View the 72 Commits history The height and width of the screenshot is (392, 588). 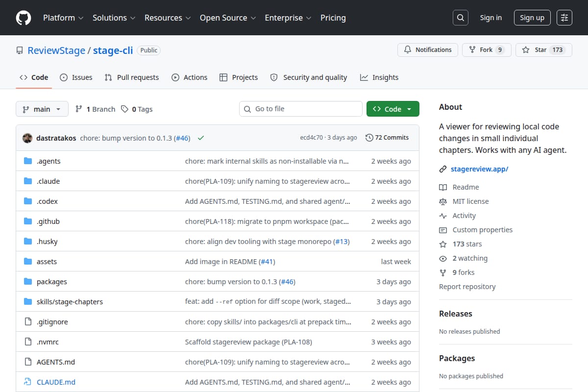[x=387, y=138]
